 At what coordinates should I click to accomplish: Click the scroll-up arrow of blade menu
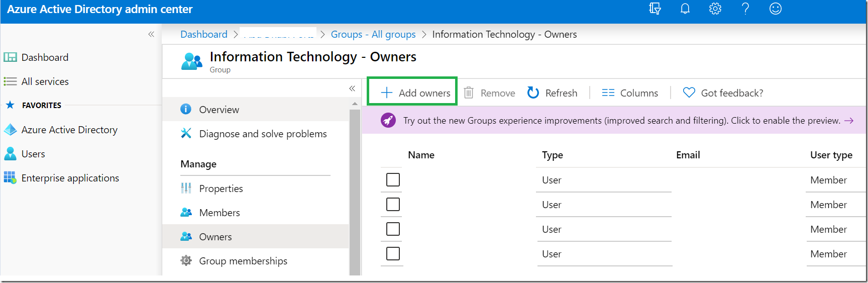pos(355,104)
